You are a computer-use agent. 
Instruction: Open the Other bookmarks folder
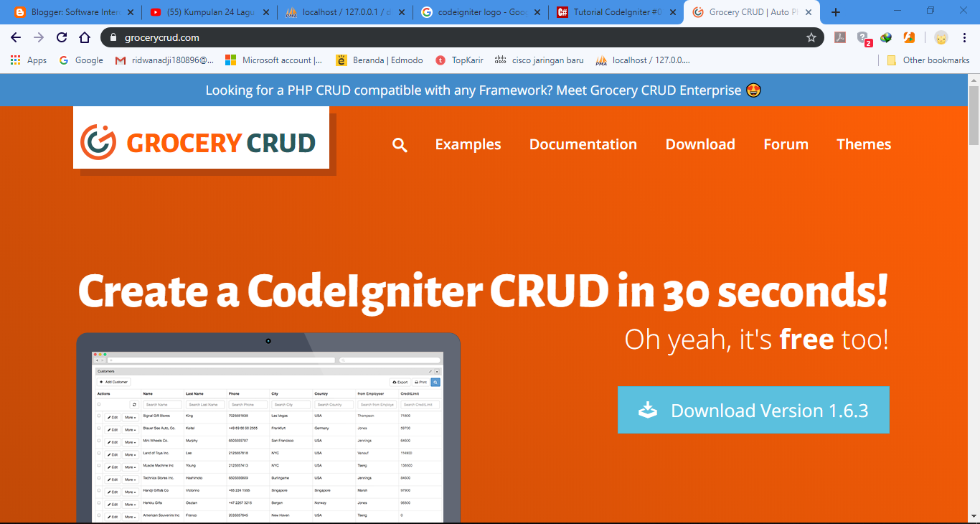tap(928, 60)
